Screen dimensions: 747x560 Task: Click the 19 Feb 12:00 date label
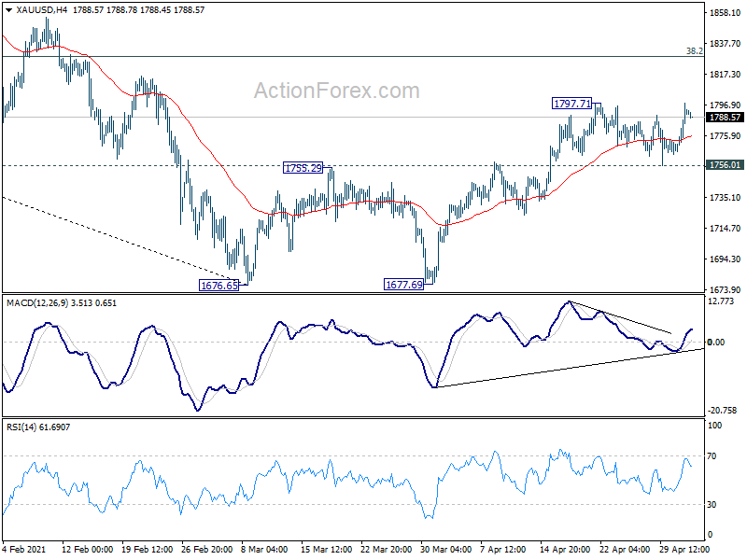point(148,549)
